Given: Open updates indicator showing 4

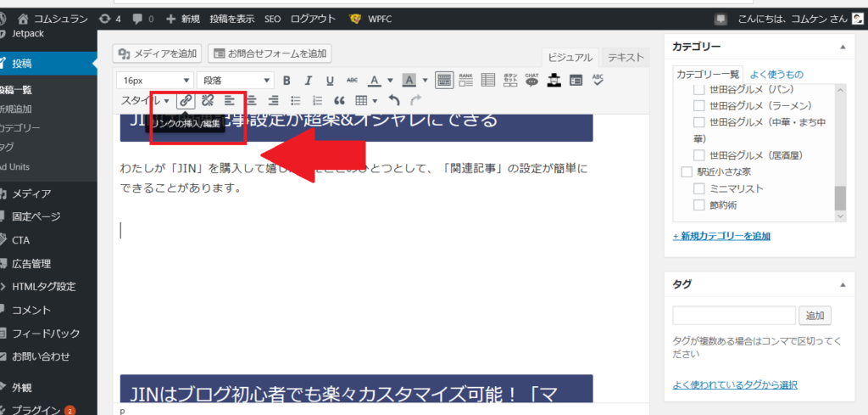Looking at the screenshot, I should [x=109, y=19].
